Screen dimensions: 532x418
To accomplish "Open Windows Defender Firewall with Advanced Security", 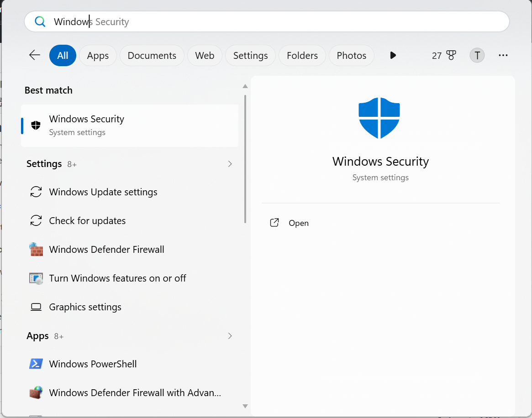I will [130, 392].
